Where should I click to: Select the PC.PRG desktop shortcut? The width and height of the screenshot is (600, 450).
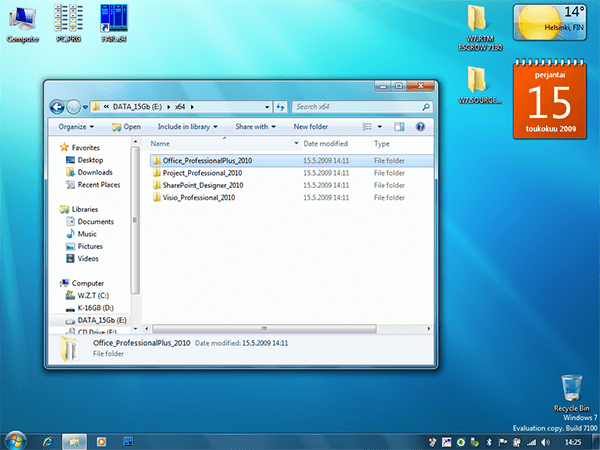click(68, 24)
